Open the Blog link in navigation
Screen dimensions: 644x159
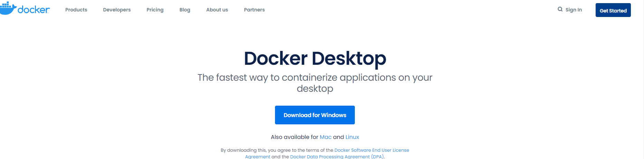185,10
